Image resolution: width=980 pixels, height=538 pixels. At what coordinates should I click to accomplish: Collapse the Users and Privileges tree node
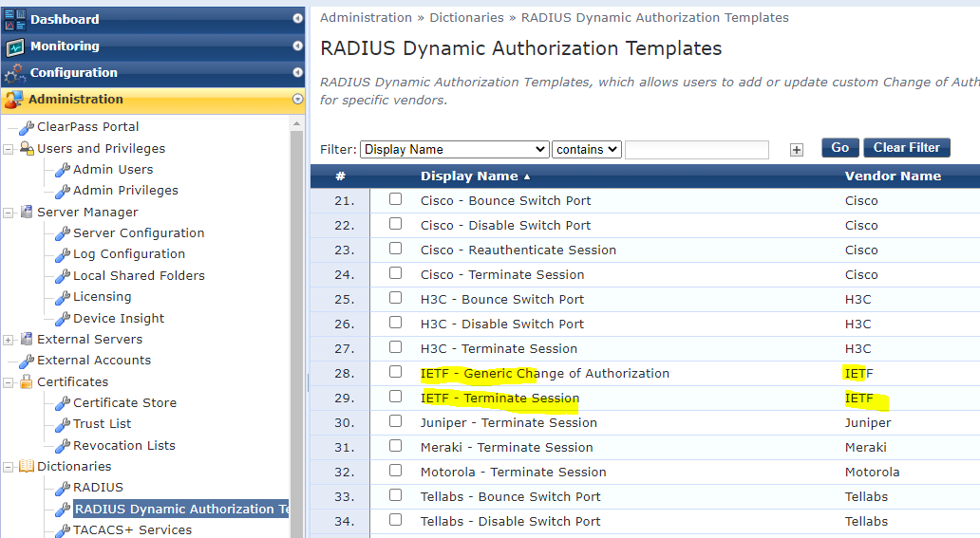pos(9,149)
